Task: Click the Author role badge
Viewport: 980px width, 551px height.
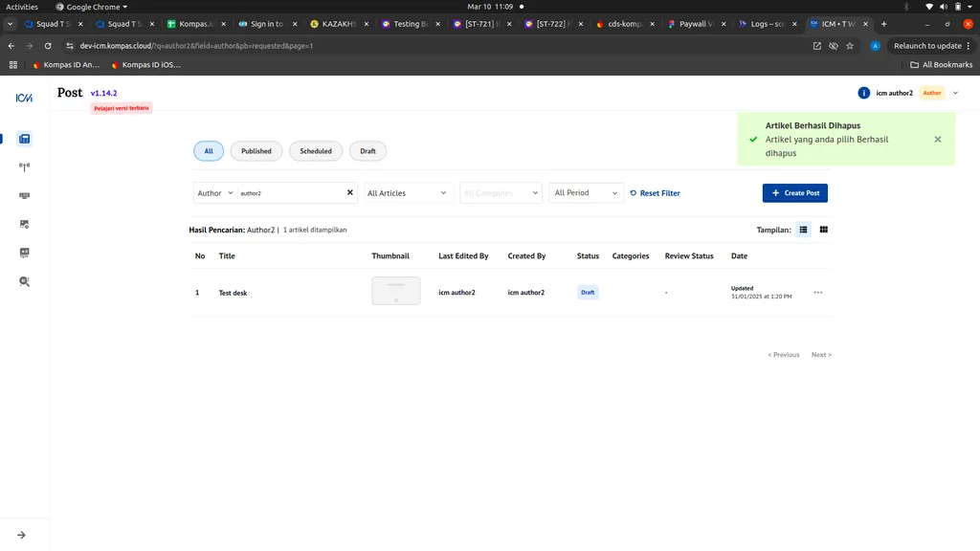Action: tap(932, 93)
